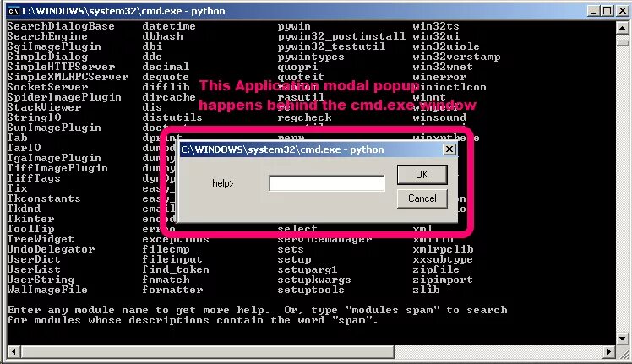Click the 'fnmatch' module name
Viewport: 632px width, 364px height.
[x=166, y=280]
